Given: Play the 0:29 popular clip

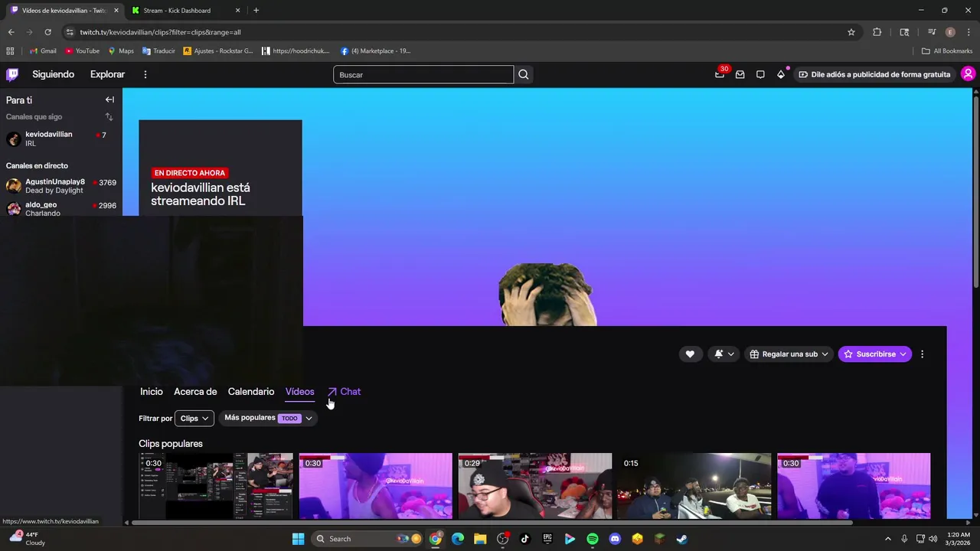Looking at the screenshot, I should pyautogui.click(x=535, y=486).
